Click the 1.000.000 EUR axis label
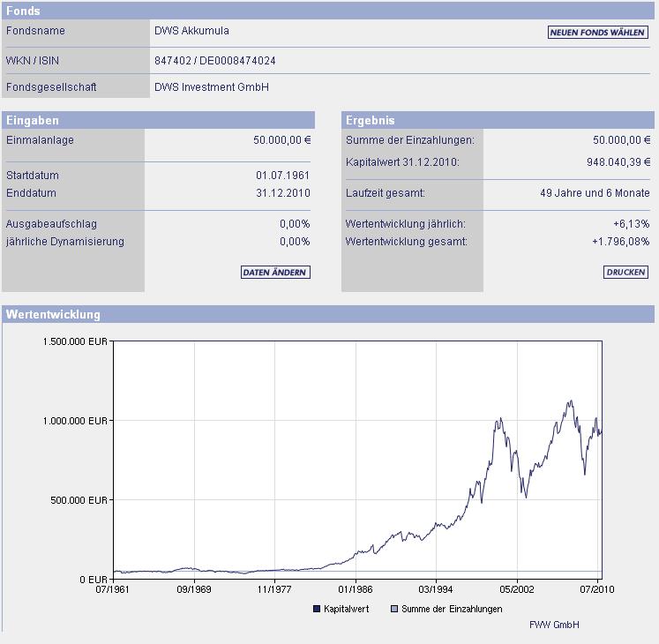 click(75, 421)
